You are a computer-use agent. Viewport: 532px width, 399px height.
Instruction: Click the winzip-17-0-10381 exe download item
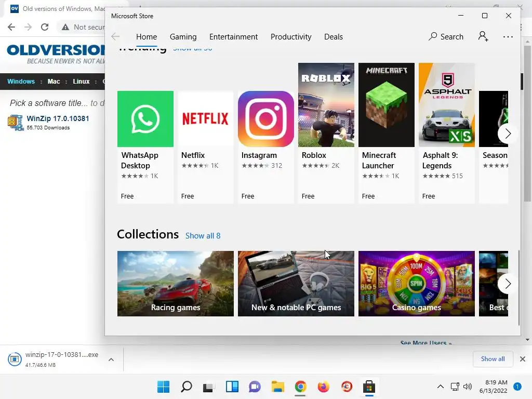(61, 360)
